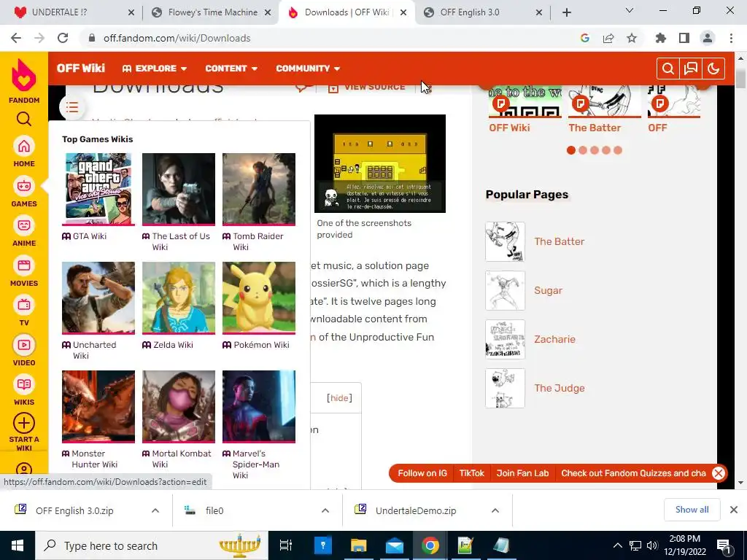Open the table of contents list icon
This screenshot has height=560, width=747.
72,107
